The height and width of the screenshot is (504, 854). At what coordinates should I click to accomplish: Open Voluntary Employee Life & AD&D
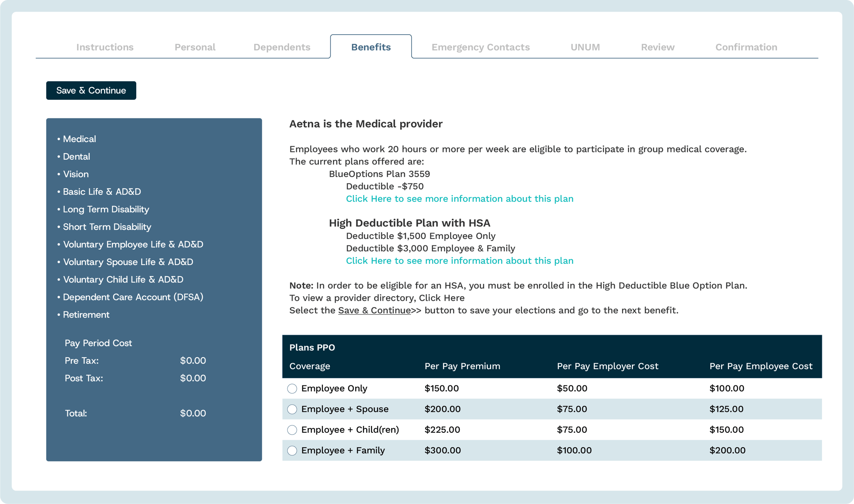(133, 245)
